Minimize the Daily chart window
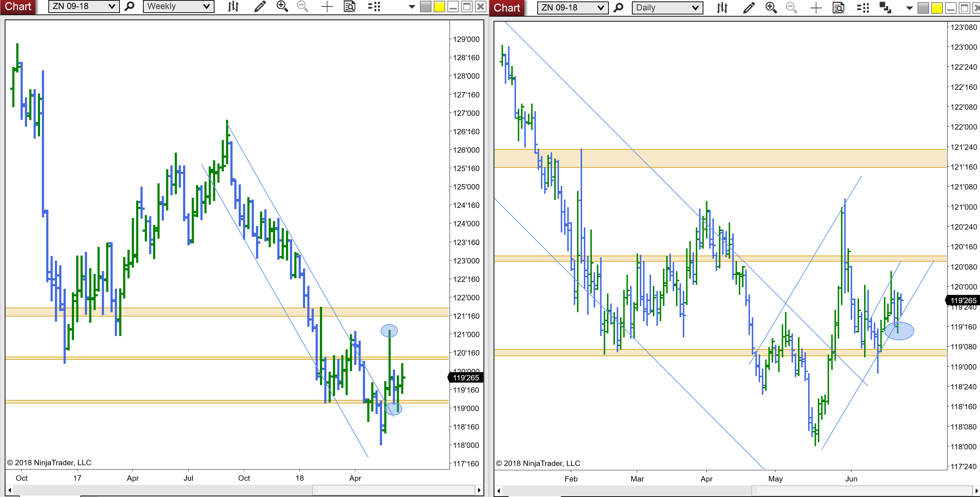Viewport: 980px width, 497px height. 951,8
